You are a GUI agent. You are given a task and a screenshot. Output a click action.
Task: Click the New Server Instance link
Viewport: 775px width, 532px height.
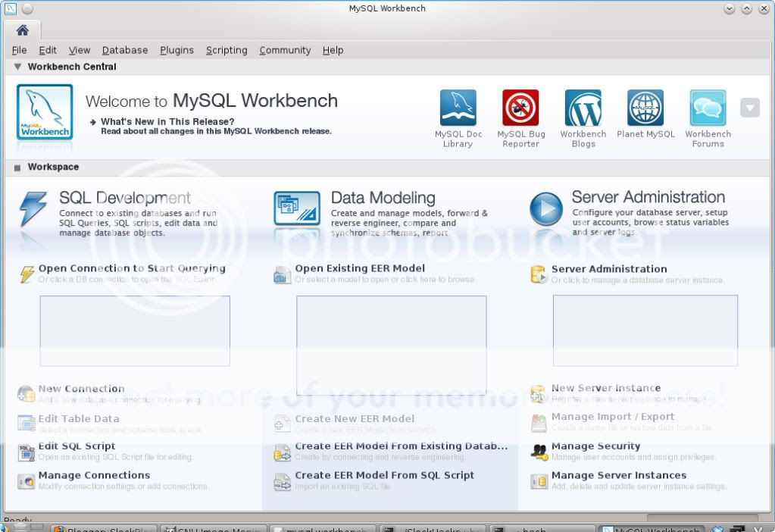pyautogui.click(x=607, y=388)
